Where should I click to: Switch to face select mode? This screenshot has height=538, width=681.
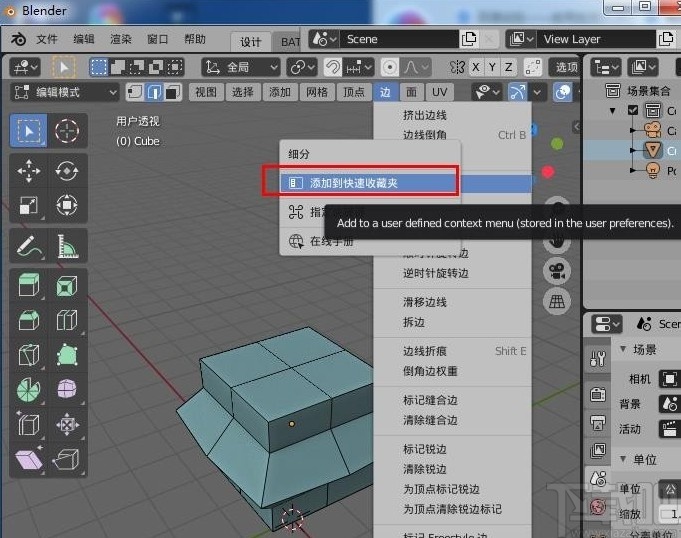[x=172, y=92]
